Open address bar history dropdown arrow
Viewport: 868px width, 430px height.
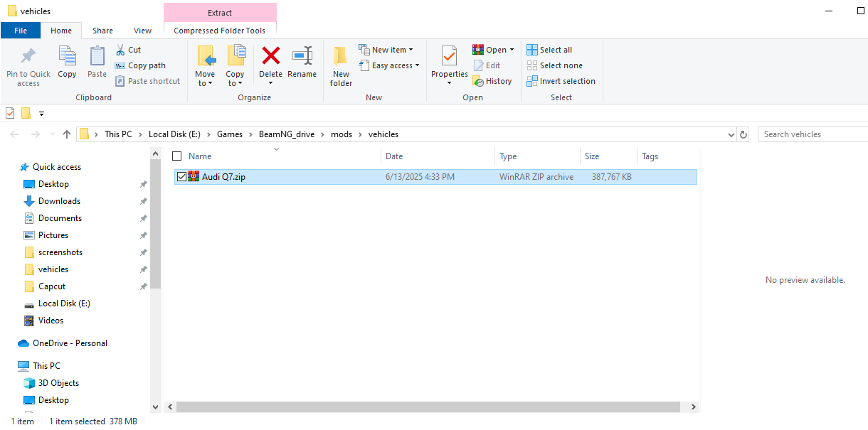(731, 134)
